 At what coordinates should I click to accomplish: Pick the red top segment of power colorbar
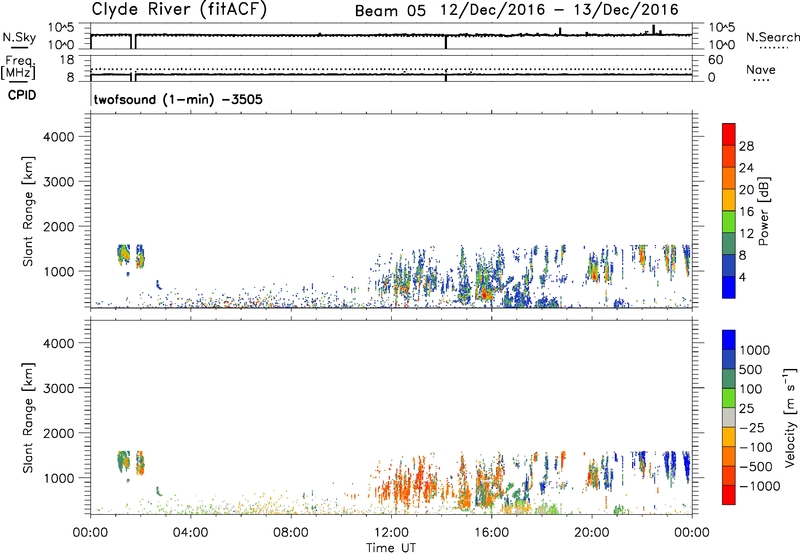click(729, 134)
